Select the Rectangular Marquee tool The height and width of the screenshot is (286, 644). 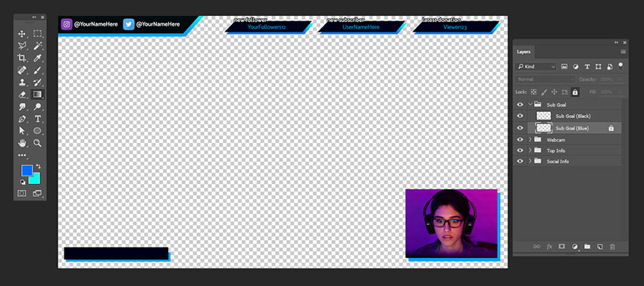click(37, 33)
